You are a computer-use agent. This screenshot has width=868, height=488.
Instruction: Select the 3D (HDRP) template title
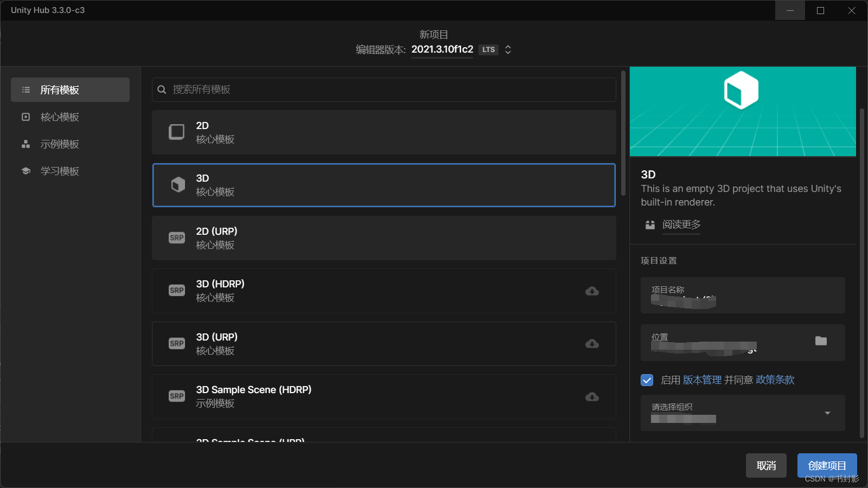pos(220,284)
